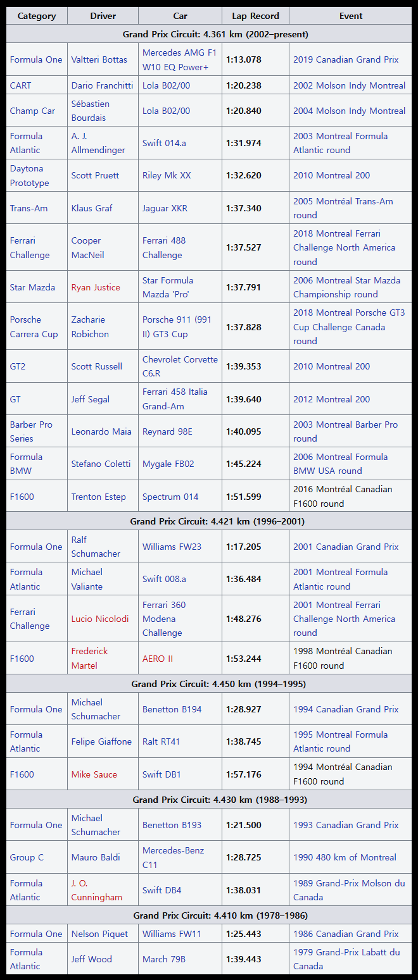
Task: Open the Star Formula Mazda 'Pro' link
Action: click(x=168, y=287)
